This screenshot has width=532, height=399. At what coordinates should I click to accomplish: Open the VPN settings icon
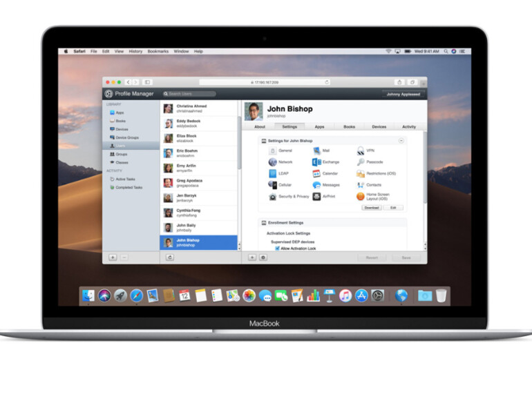coord(361,150)
